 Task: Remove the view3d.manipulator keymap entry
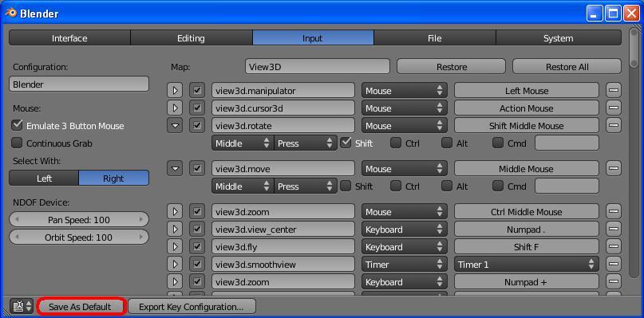pyautogui.click(x=613, y=90)
